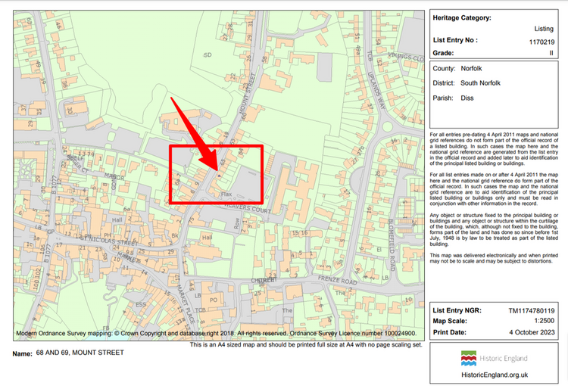Click the small red listed building marker
This screenshot has width=568, height=392.
click(219, 175)
